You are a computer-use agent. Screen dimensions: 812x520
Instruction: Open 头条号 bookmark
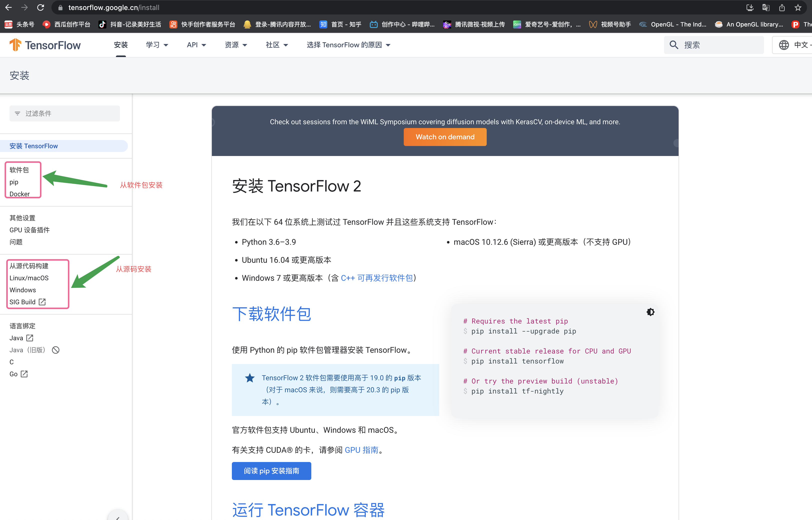19,24
